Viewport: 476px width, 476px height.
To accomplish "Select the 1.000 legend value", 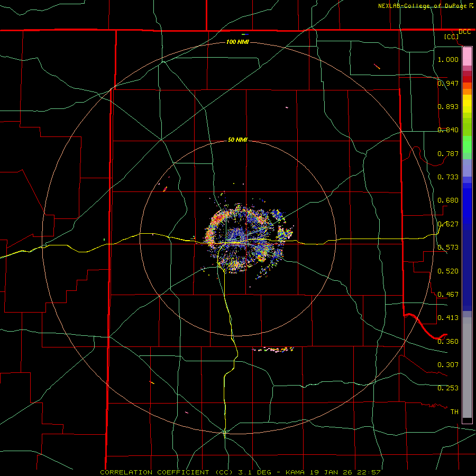I will tap(448, 59).
